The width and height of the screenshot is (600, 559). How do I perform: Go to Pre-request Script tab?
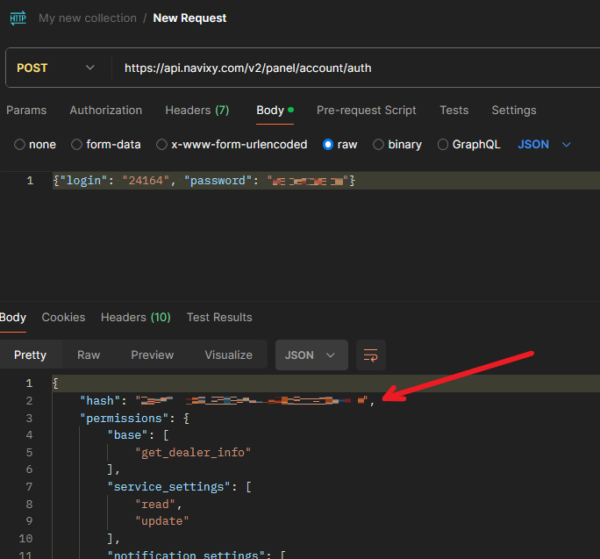pyautogui.click(x=366, y=110)
